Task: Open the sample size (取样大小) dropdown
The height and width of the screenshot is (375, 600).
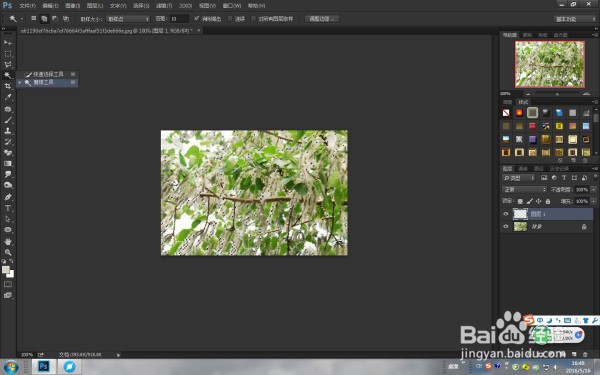Action: pos(128,19)
